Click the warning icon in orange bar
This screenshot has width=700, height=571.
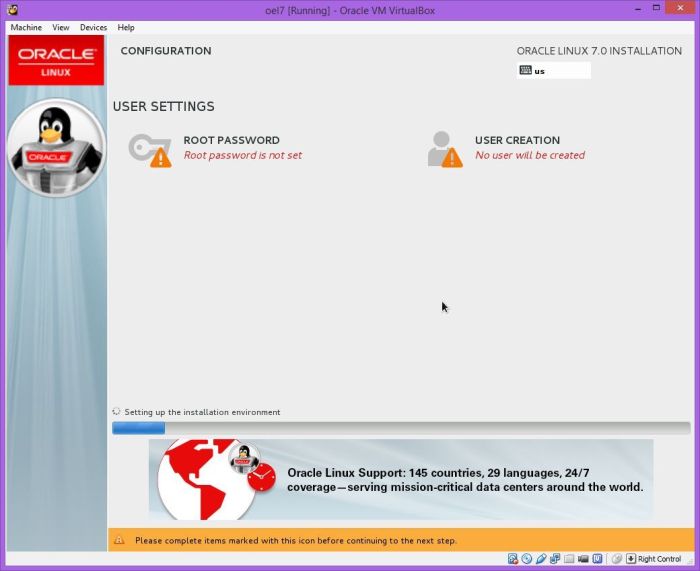120,540
